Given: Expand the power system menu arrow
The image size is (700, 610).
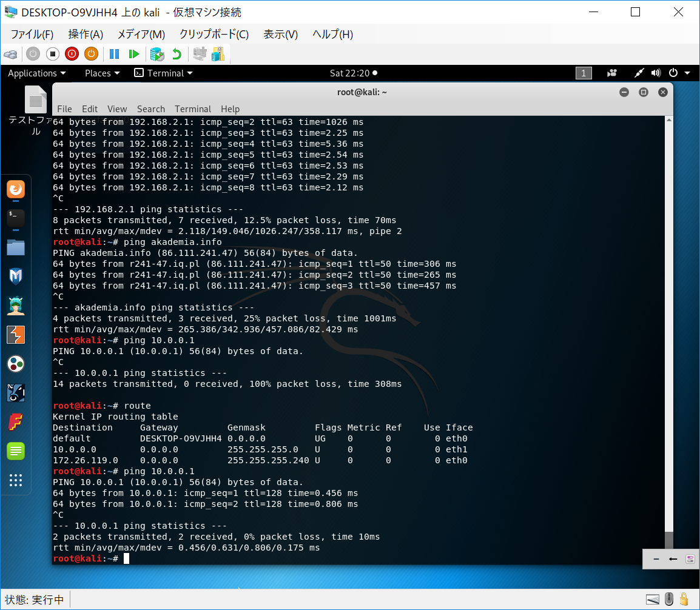Looking at the screenshot, I should pos(687,73).
